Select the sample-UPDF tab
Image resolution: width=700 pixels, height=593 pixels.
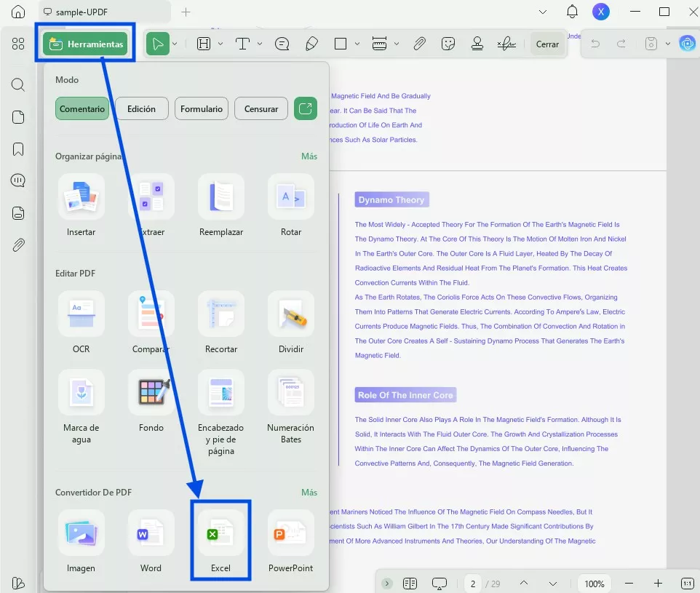coord(105,12)
